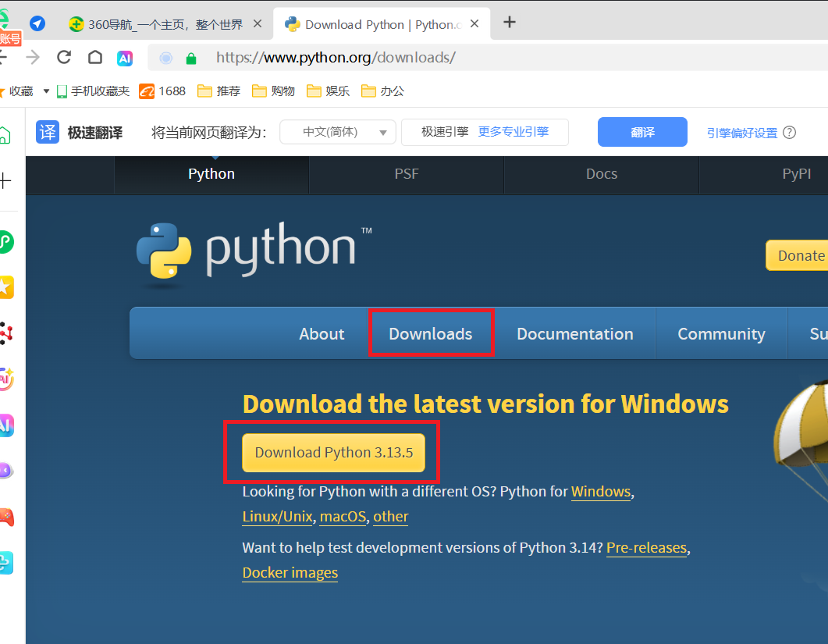Open the sidebar blue AI square icon
This screenshot has height=644, width=828.
(5, 425)
